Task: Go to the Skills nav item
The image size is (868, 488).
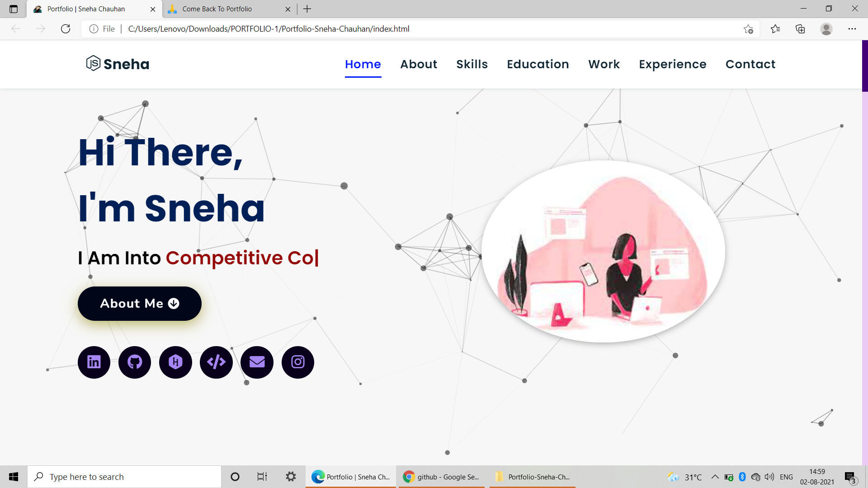Action: (472, 64)
